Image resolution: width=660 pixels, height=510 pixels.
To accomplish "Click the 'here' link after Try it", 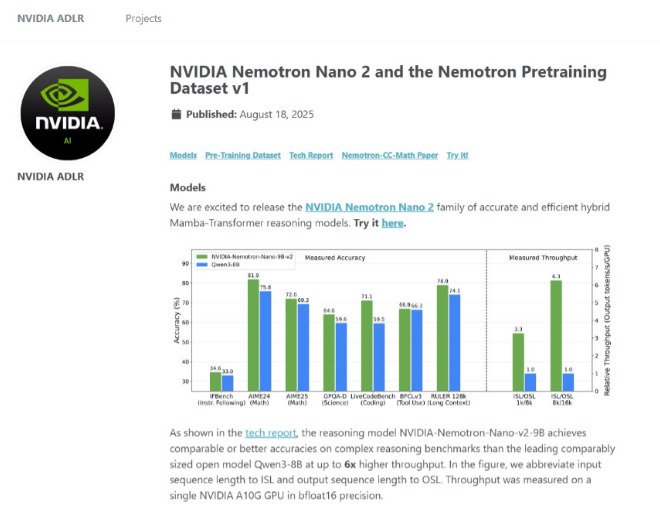I will tap(392, 223).
